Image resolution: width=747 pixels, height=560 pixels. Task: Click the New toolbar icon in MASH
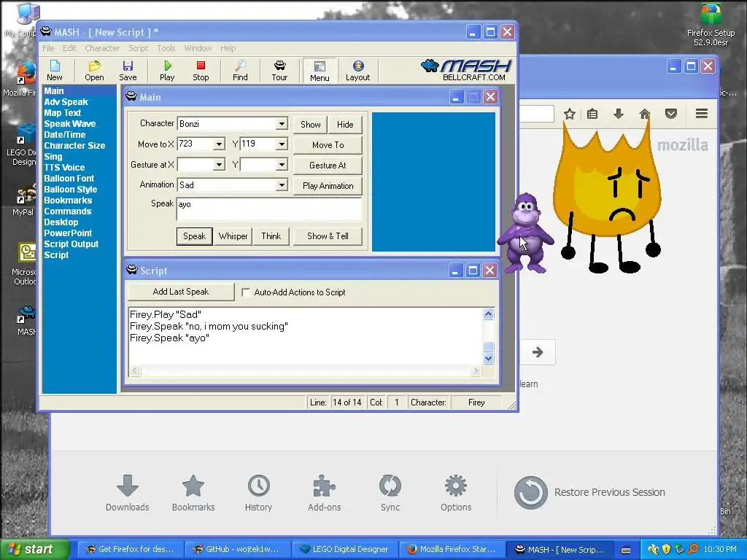click(x=54, y=71)
